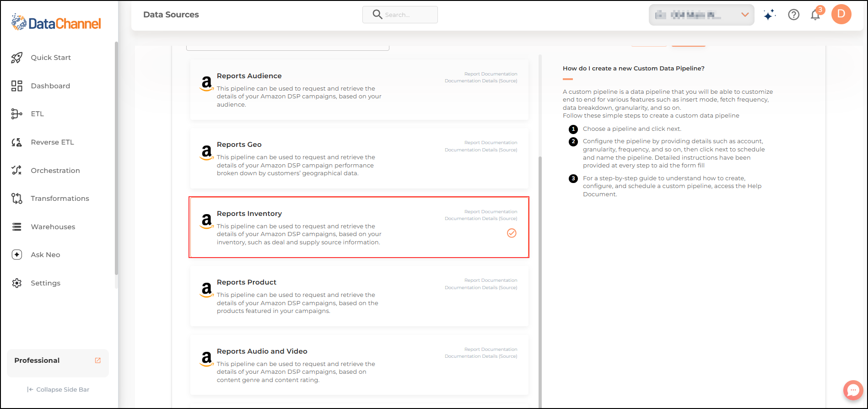
Task: Toggle the Reports Inventory selected checkmark
Action: pos(512,233)
